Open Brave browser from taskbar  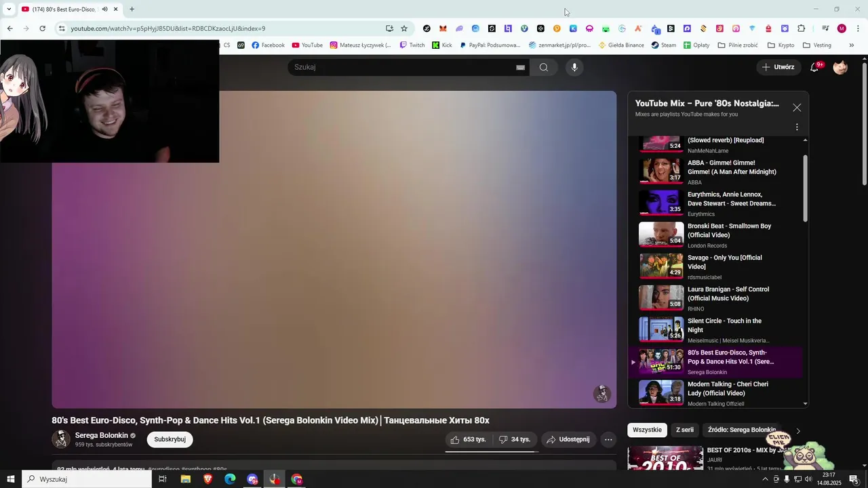[208, 479]
